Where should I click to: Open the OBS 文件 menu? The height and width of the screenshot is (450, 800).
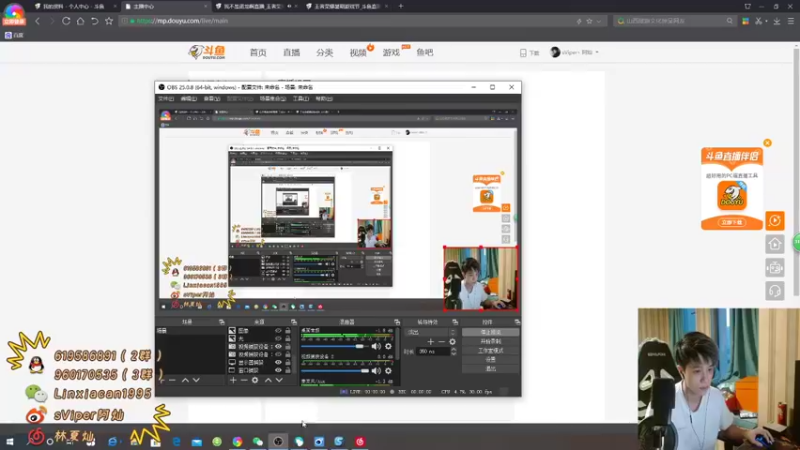pyautogui.click(x=166, y=98)
